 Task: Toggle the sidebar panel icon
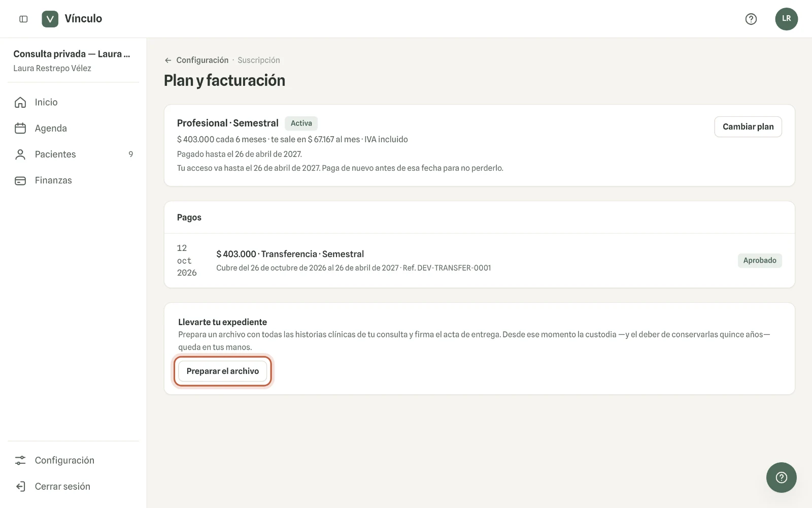pos(23,19)
